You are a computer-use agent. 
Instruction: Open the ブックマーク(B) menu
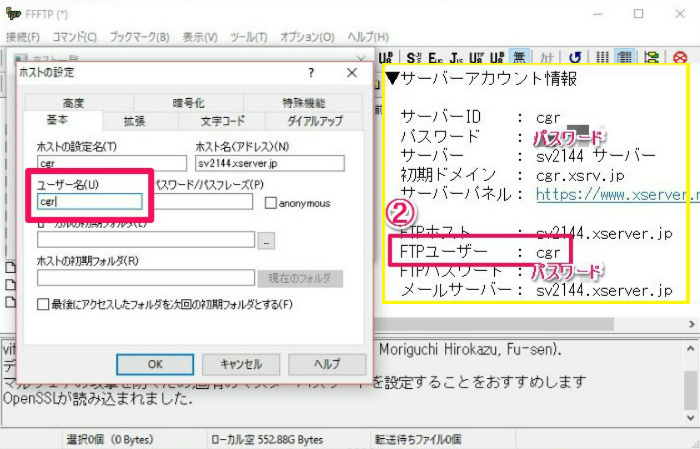tap(139, 37)
